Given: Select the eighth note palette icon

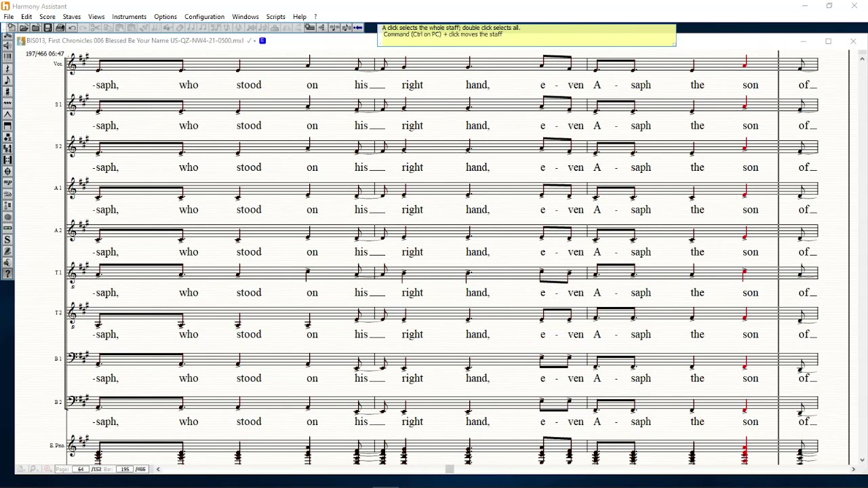Looking at the screenshot, I should click(x=7, y=80).
